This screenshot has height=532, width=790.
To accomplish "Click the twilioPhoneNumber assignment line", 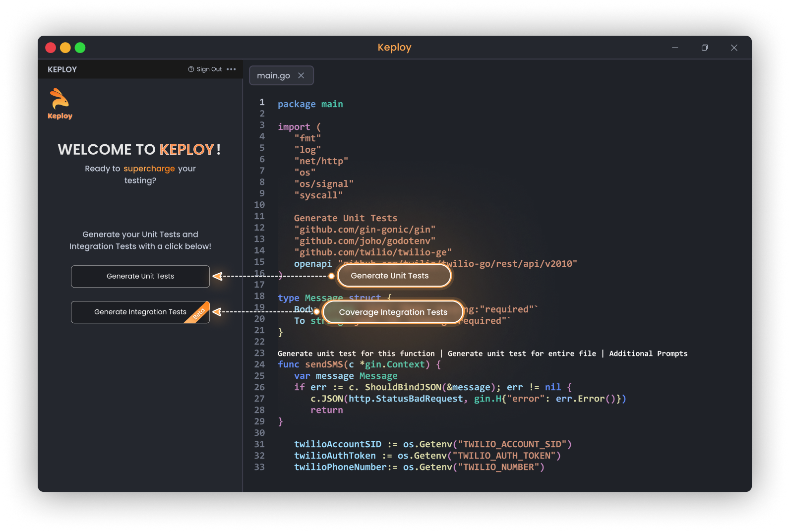I will point(420,467).
